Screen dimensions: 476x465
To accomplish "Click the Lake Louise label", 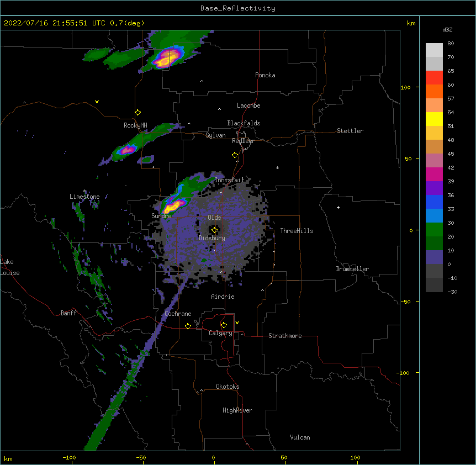I will click(10, 267).
